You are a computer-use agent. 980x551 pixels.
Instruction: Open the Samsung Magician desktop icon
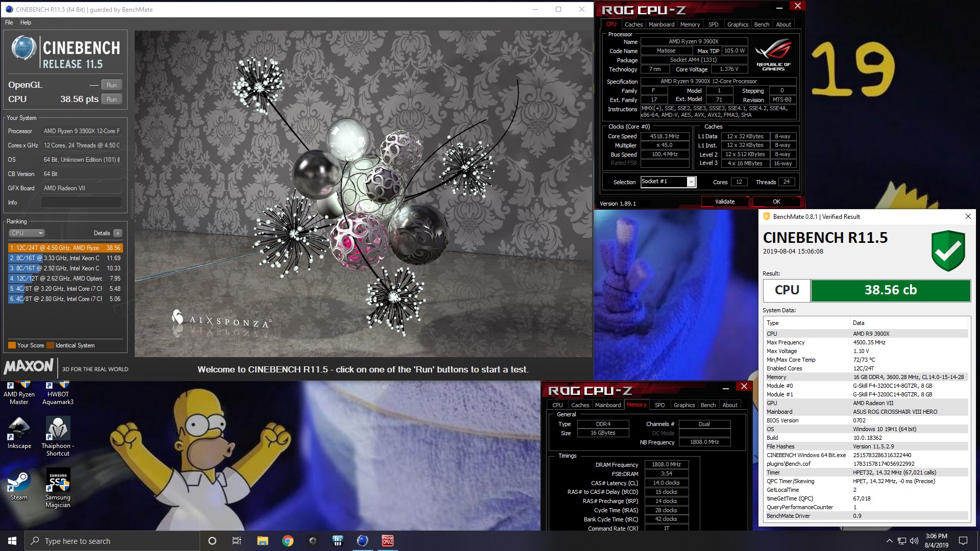pyautogui.click(x=58, y=489)
